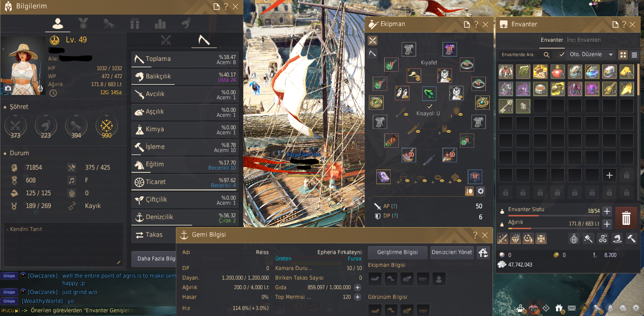The height and width of the screenshot is (316, 644).
Task: Click the key item with count 11
Action: (x=505, y=106)
